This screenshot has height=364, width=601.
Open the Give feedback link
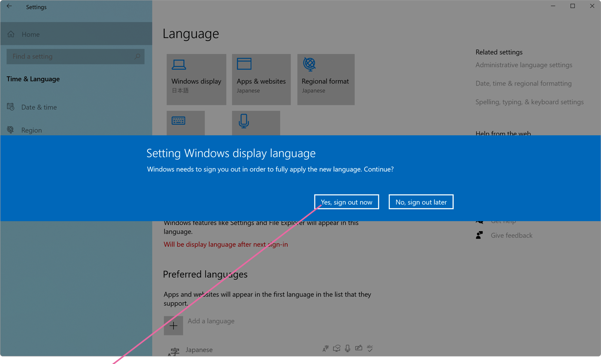point(511,236)
